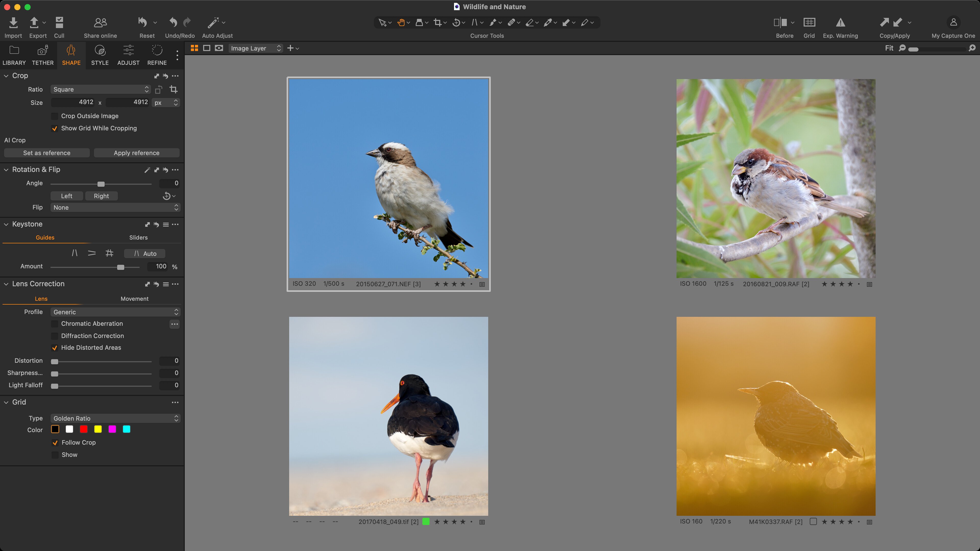This screenshot has height=551, width=980.
Task: Click the rotation Angle slider handle
Action: [x=101, y=184]
